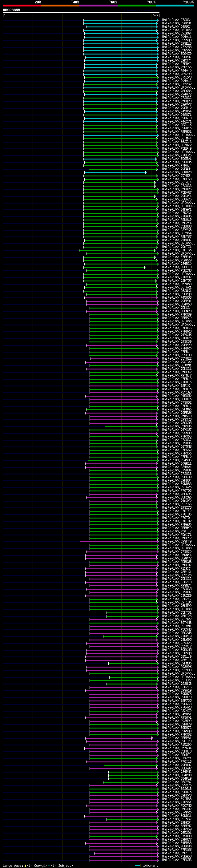Click the green ~80% legend segment
The height and width of the screenshot is (868, 197).
click(137, 6)
